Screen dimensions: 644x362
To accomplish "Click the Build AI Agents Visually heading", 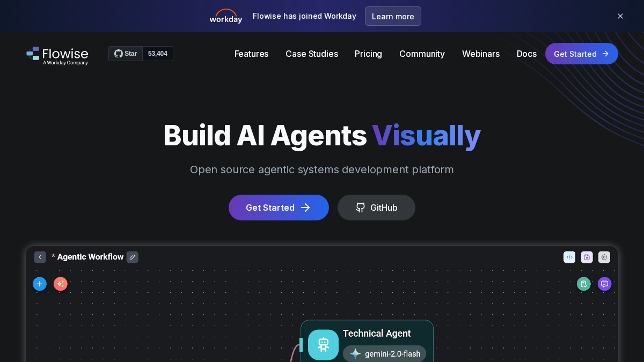I will pyautogui.click(x=322, y=135).
